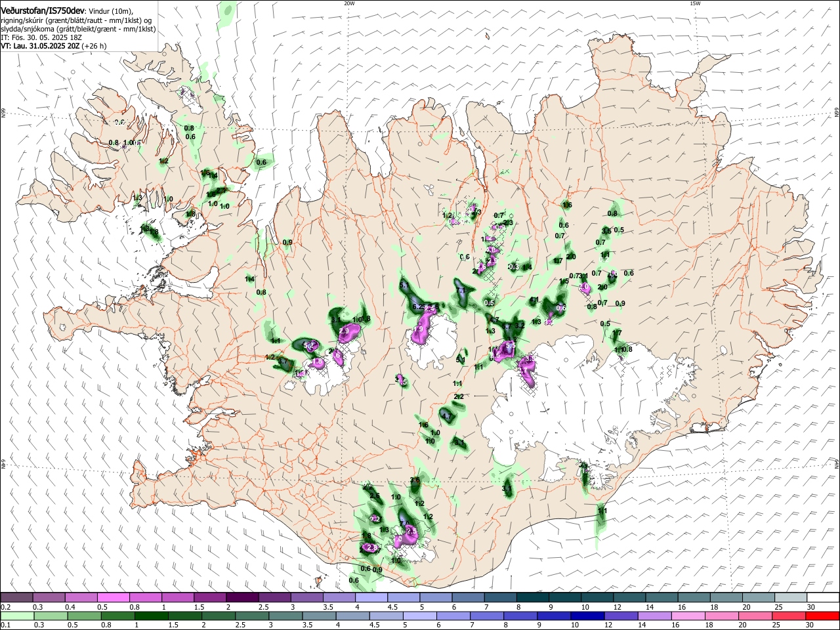
Task: Click the 20W longitude label
Action: click(349, 3)
